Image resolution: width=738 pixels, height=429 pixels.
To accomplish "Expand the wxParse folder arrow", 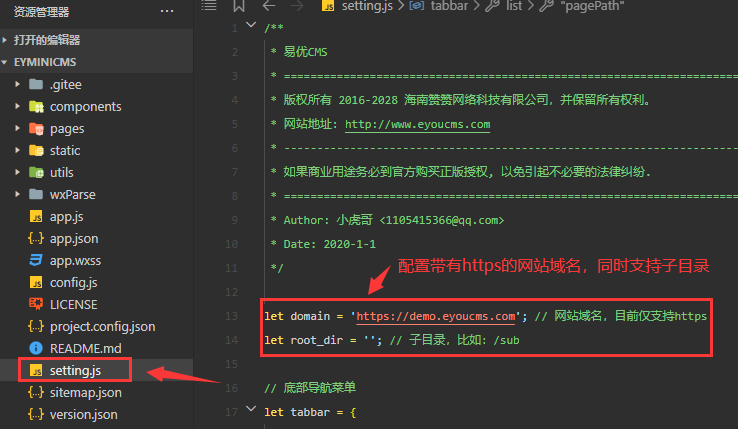I will [x=17, y=194].
